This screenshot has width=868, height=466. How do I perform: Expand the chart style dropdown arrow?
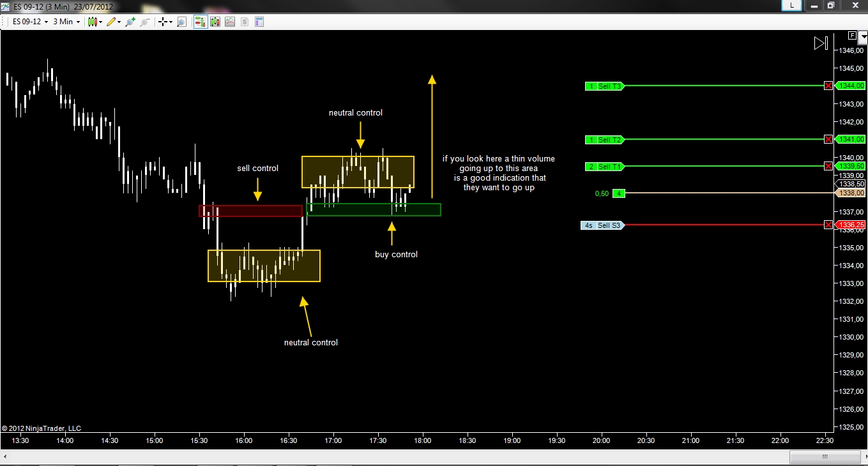click(101, 22)
